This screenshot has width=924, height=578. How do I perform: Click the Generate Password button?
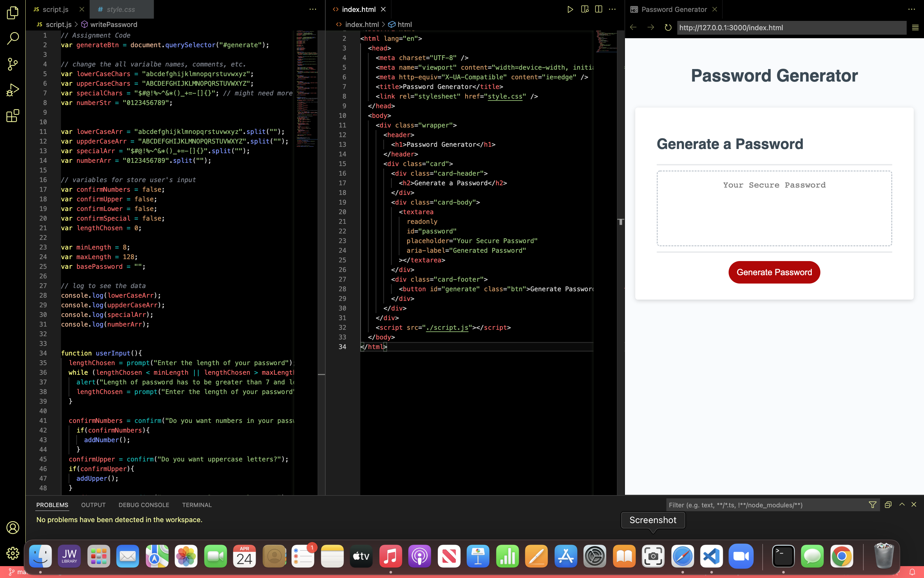pyautogui.click(x=774, y=272)
